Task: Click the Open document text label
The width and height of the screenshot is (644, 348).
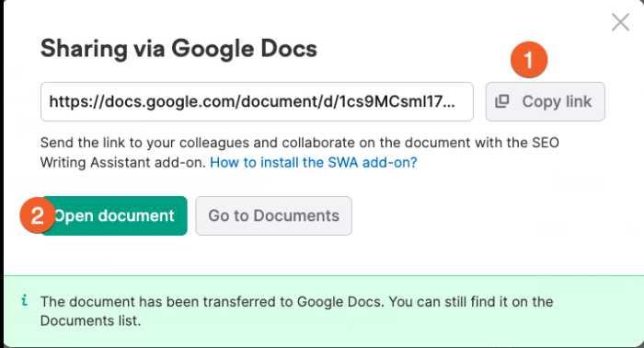Action: [x=114, y=215]
